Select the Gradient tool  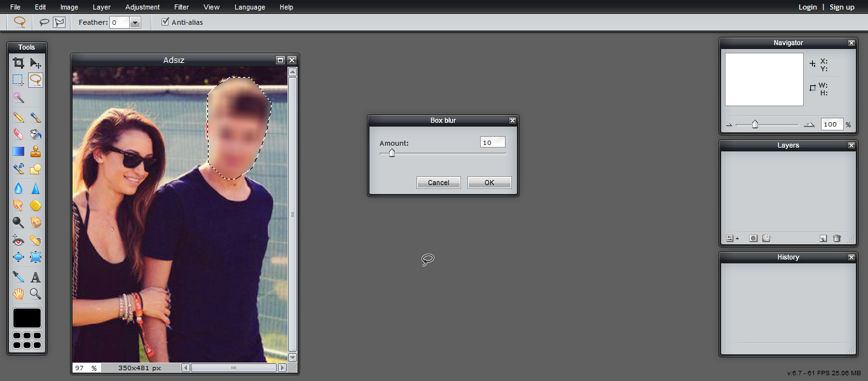18,151
